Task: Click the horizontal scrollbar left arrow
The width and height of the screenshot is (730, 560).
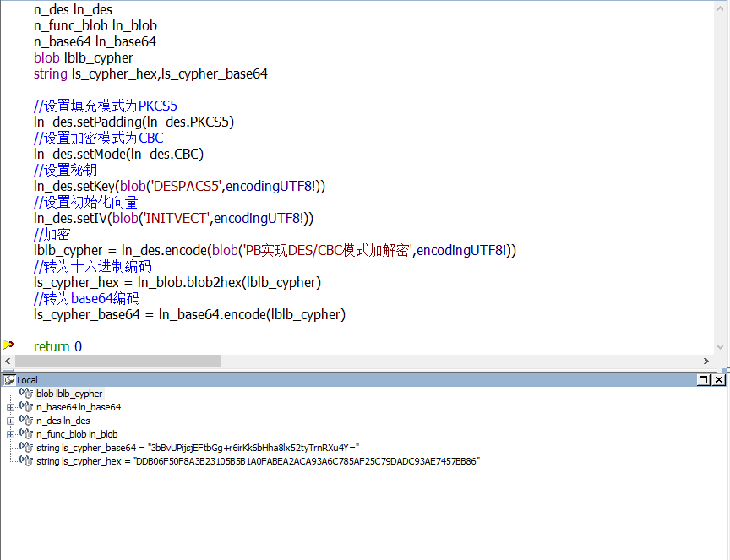Action: click(x=8, y=361)
